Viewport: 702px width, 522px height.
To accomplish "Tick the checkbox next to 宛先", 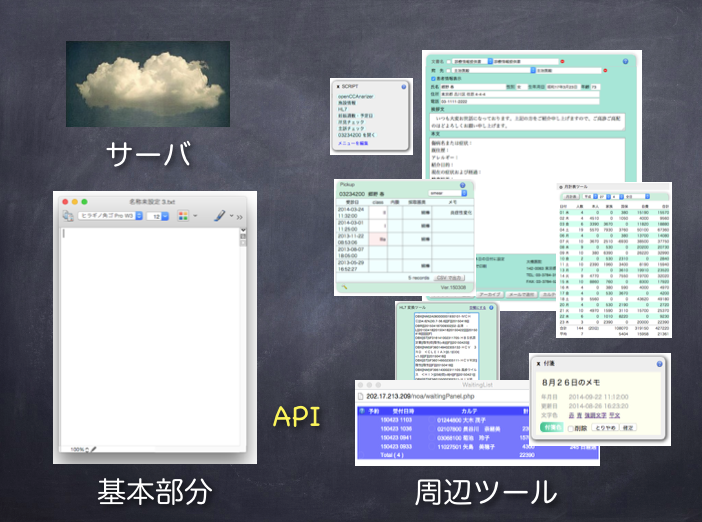I will pyautogui.click(x=449, y=70).
